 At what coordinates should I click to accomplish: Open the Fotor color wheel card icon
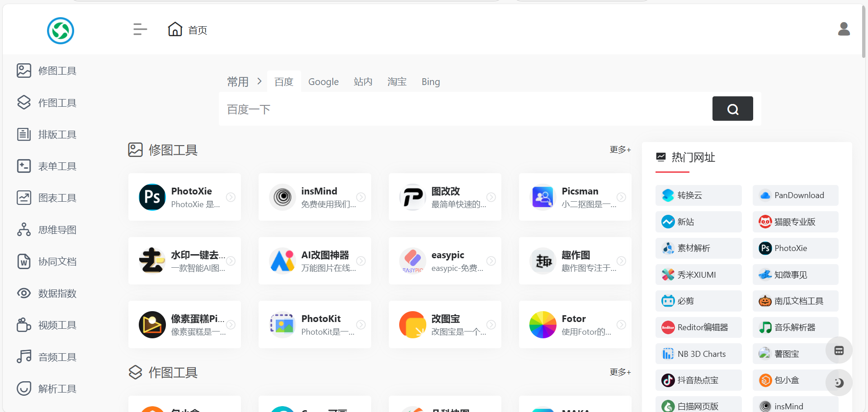(542, 325)
